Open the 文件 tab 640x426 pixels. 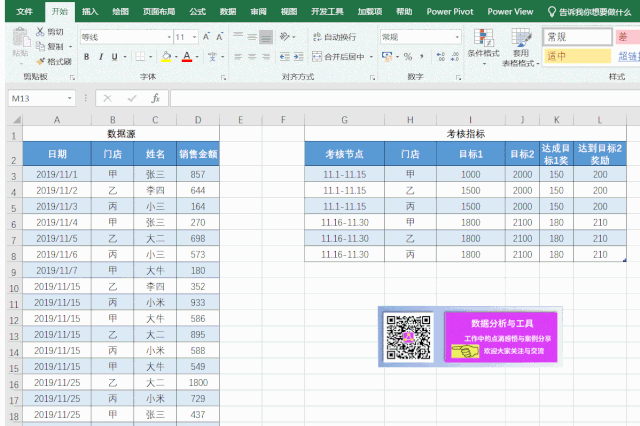[x=24, y=12]
